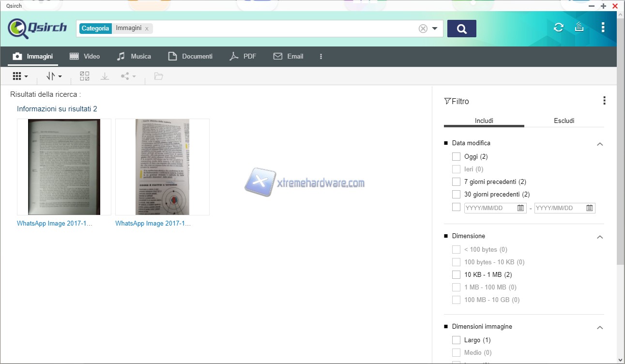625x364 pixels.
Task: Enable the 7 giorni precedenti filter
Action: coord(456,182)
